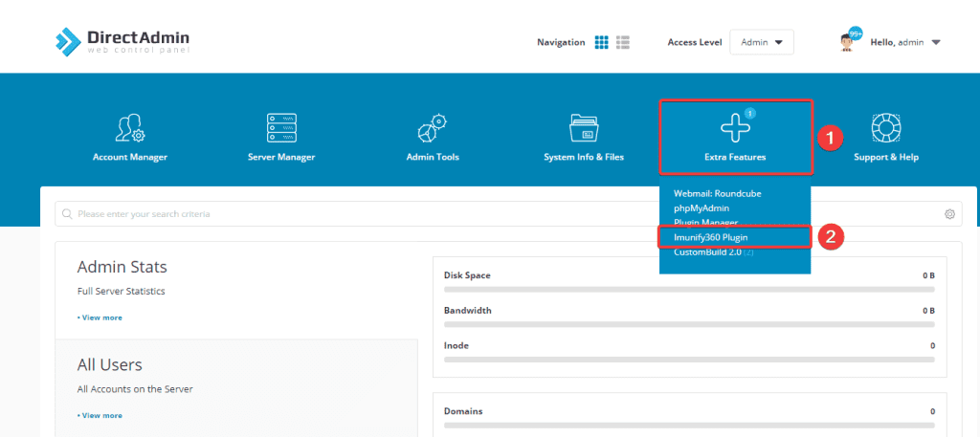Switch navigation to list view icon
The image size is (980, 437).
pyautogui.click(x=623, y=42)
